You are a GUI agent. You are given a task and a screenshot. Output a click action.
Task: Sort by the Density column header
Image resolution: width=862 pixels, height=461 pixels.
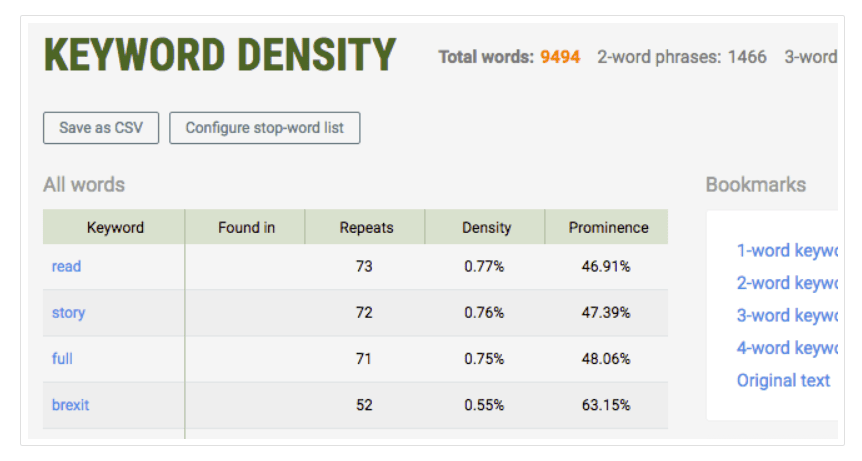[x=485, y=227]
